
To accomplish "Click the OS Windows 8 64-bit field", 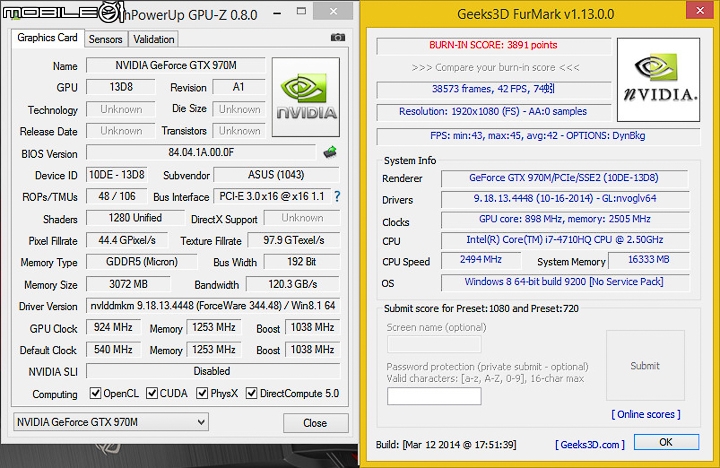I will 564,282.
